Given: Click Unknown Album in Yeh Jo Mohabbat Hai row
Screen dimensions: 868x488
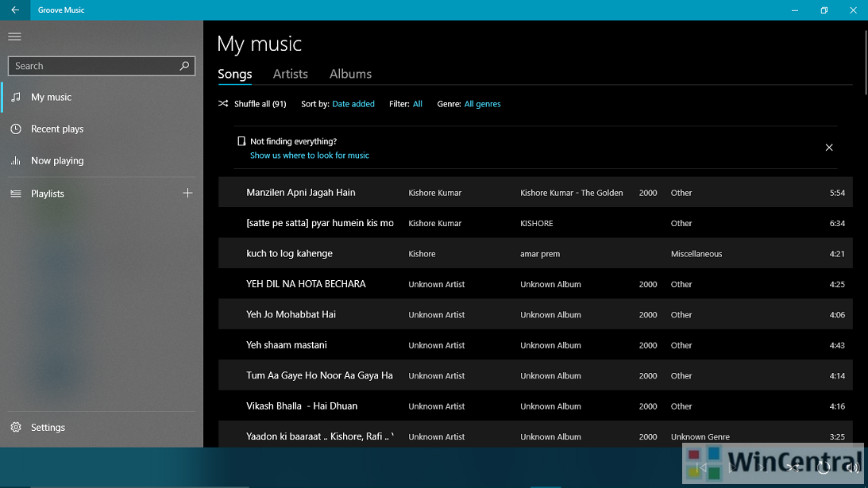Looking at the screenshot, I should click(550, 315).
